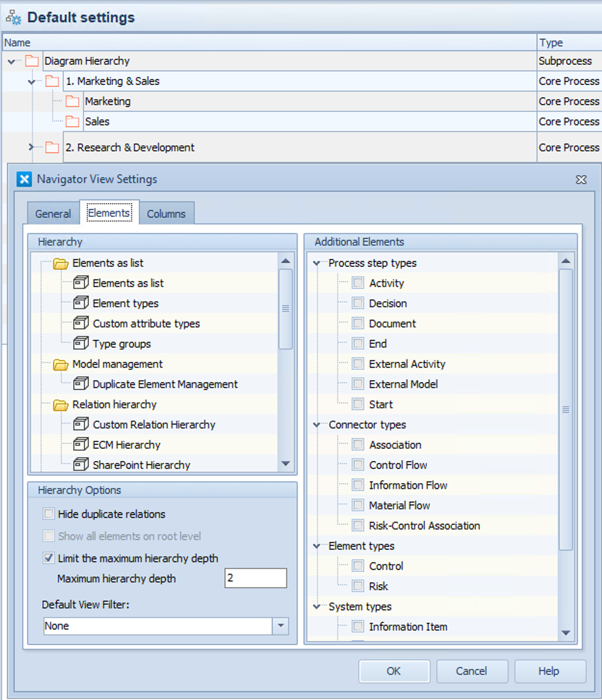Viewport: 602px width, 700px height.
Task: Click the Element types hierarchy icon
Action: tap(81, 303)
